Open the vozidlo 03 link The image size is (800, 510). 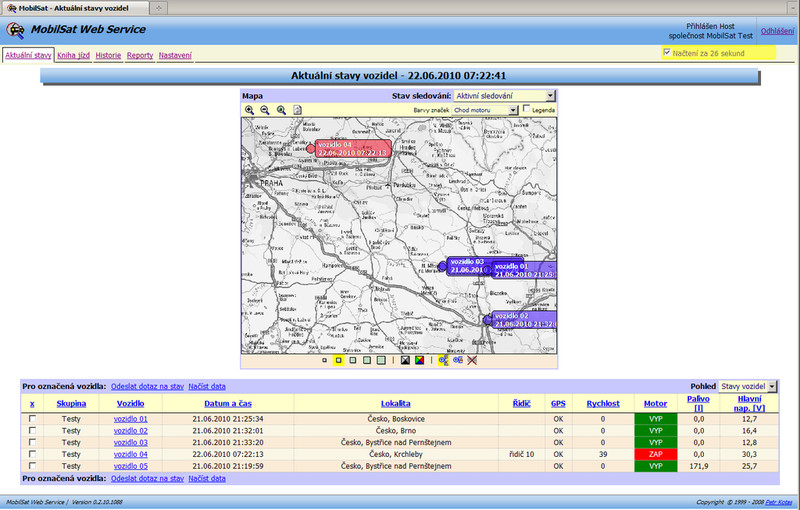[131, 442]
